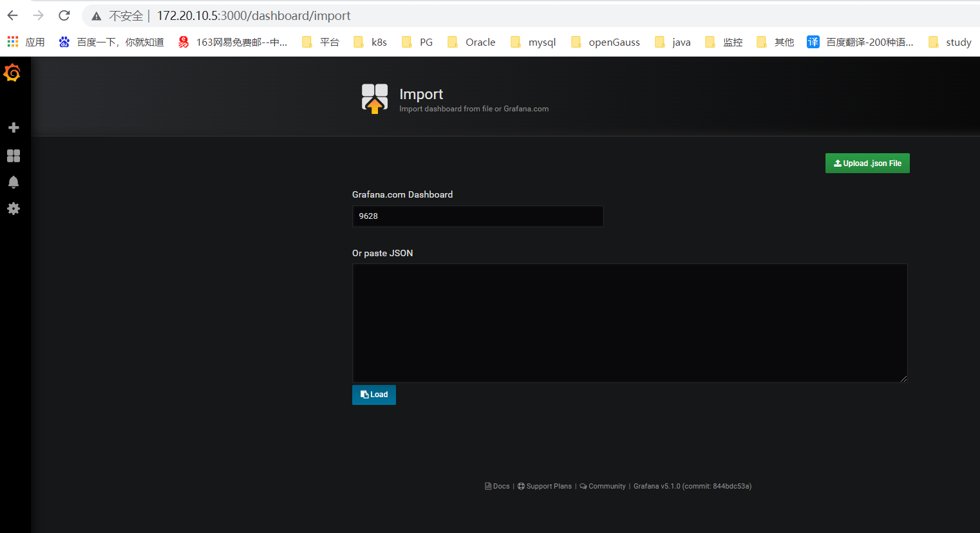Open the 监控 bookmark folder

[x=724, y=42]
